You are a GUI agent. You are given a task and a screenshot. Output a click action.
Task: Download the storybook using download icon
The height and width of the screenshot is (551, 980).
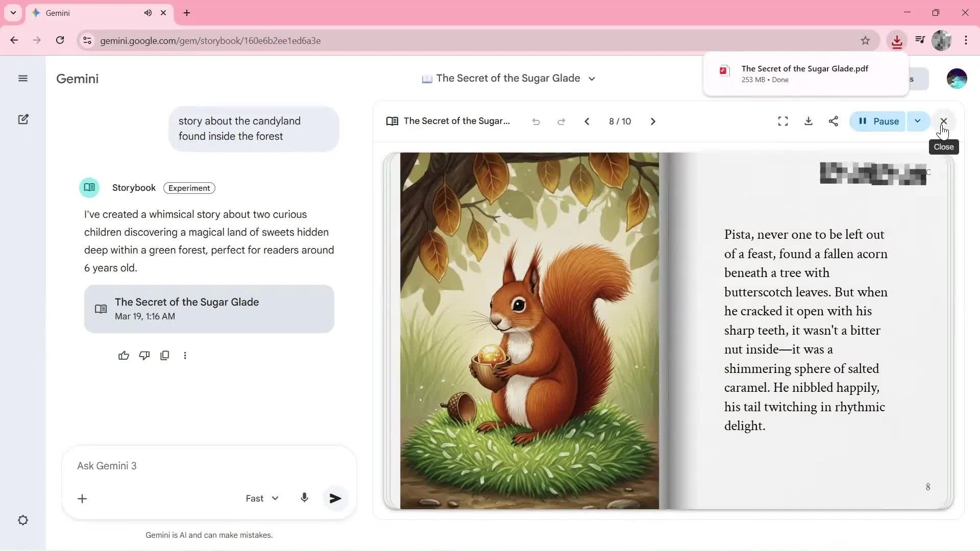808,121
